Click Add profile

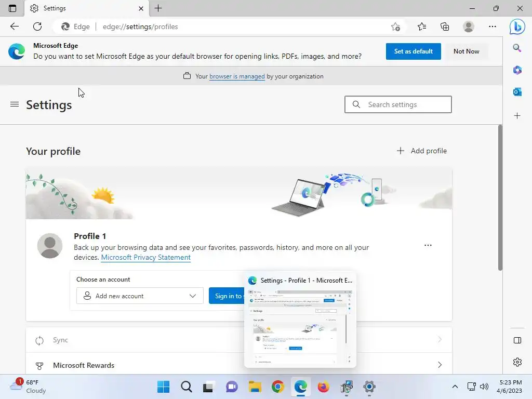pos(422,151)
